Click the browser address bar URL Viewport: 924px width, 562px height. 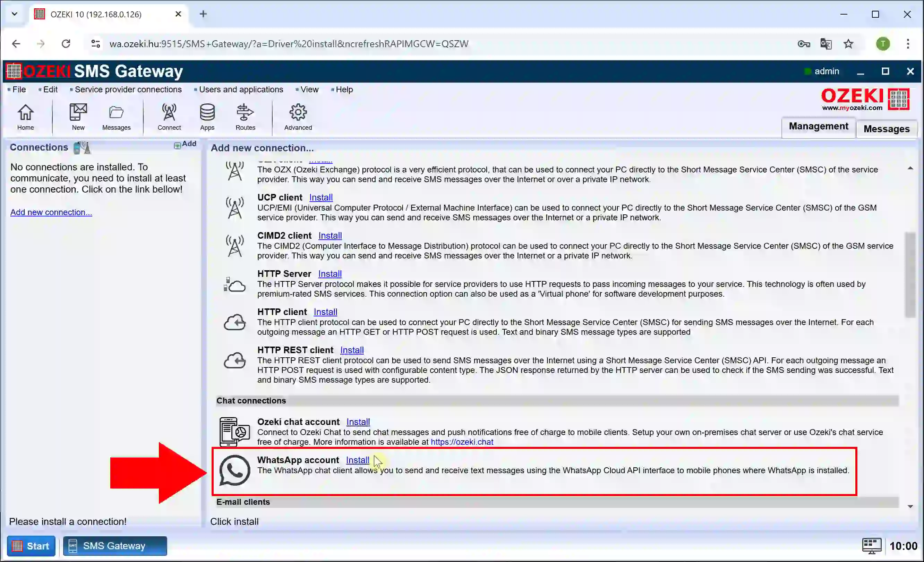coord(289,44)
